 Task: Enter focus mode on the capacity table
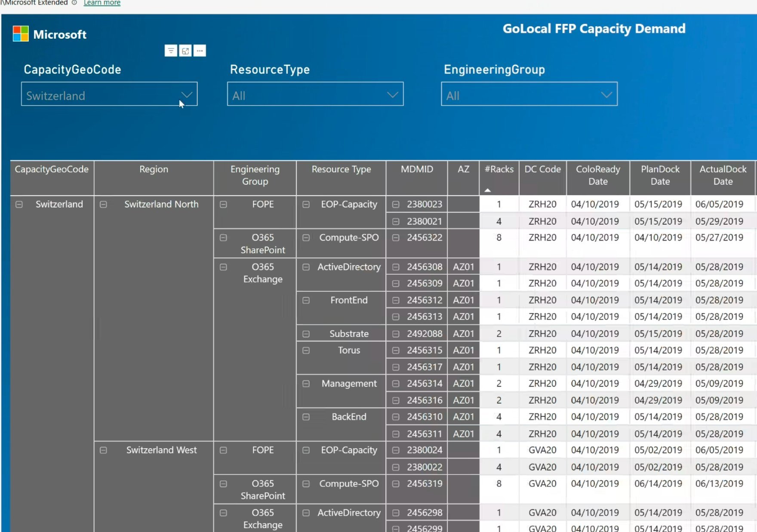pyautogui.click(x=185, y=50)
